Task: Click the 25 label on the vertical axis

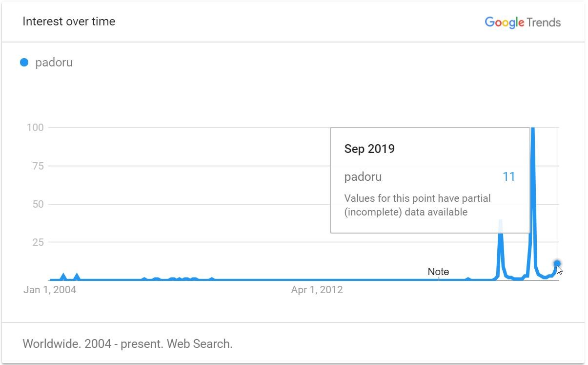Action: coord(38,242)
